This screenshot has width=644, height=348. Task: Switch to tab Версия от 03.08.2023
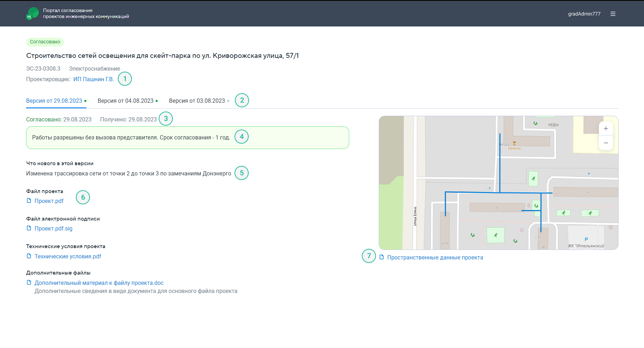point(199,101)
